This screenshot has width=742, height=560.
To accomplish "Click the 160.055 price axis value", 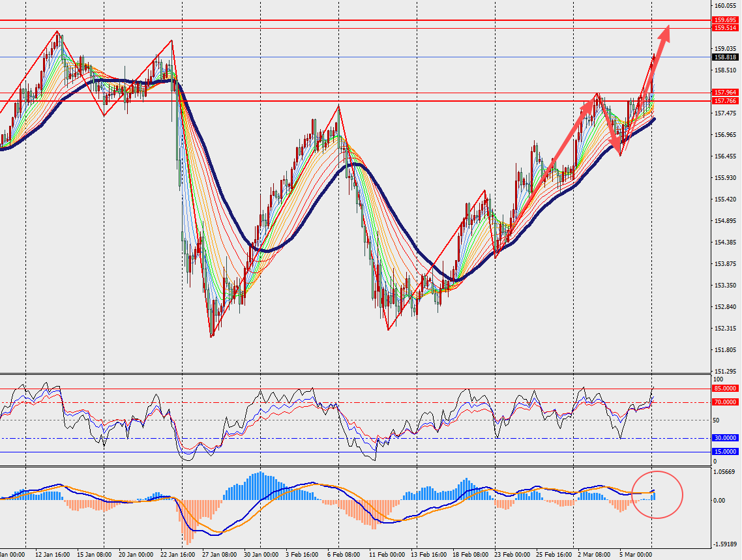I will click(x=726, y=6).
